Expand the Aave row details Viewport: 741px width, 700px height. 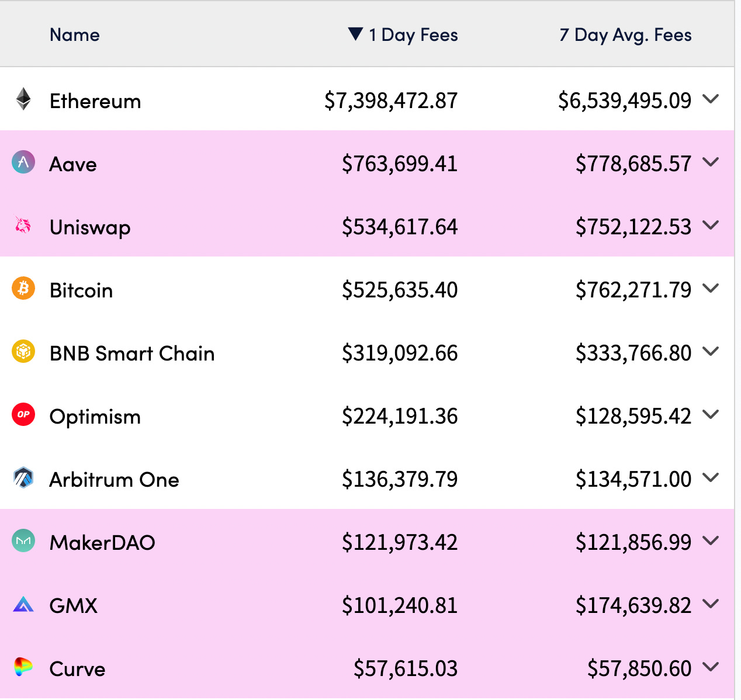(x=711, y=162)
